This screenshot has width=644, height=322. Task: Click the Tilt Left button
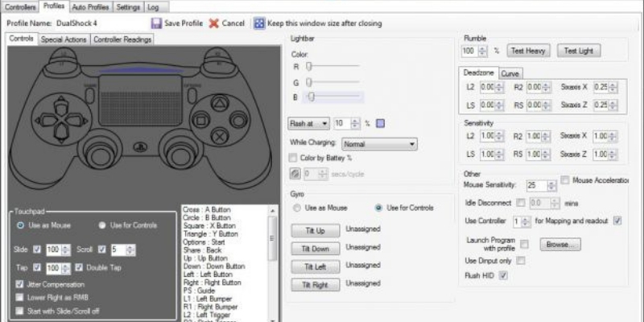pos(316,267)
